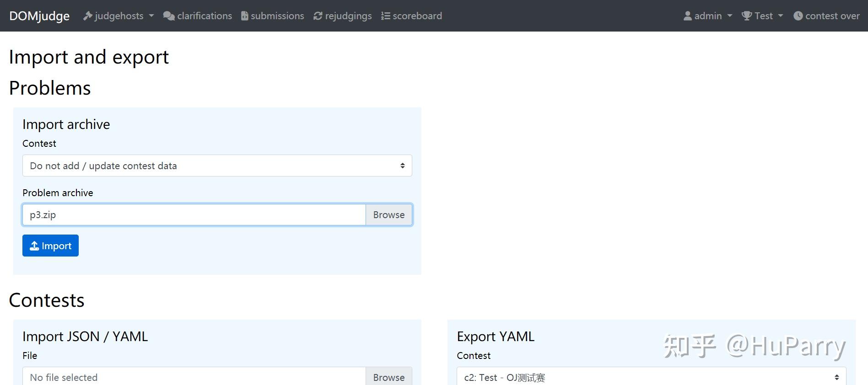Go to the scoreboard page
Image resolution: width=868 pixels, height=385 pixels.
click(x=417, y=16)
